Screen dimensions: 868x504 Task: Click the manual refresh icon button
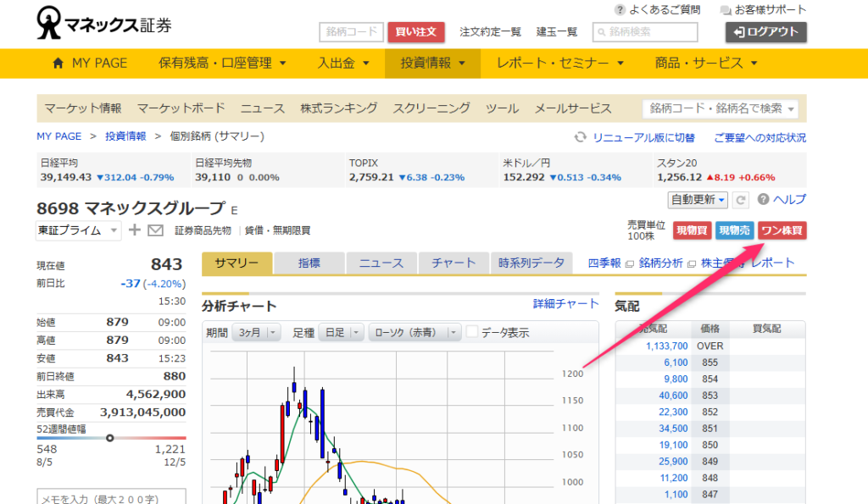(x=741, y=200)
